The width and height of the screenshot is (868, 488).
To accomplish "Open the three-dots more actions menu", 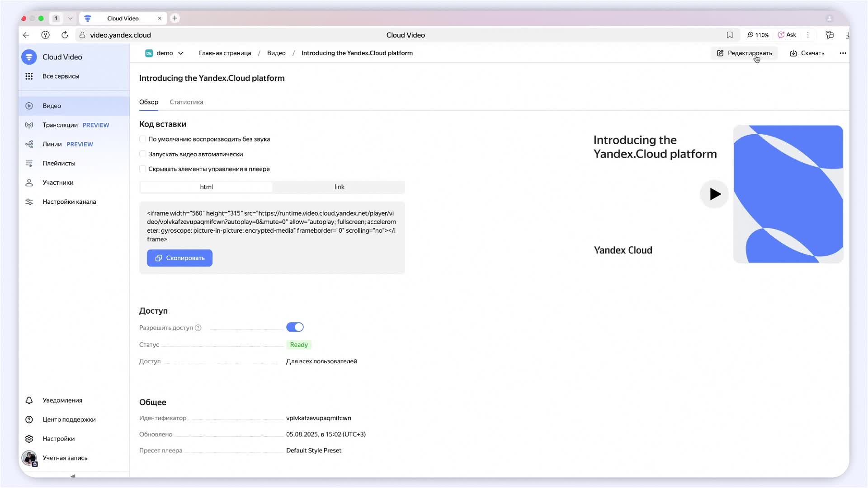I will [x=843, y=53].
